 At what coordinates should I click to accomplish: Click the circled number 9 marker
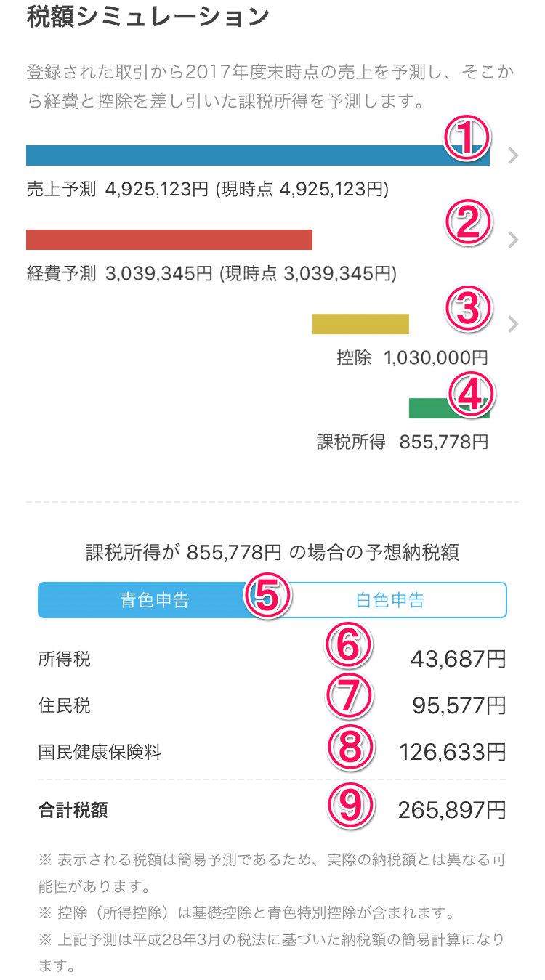[350, 805]
